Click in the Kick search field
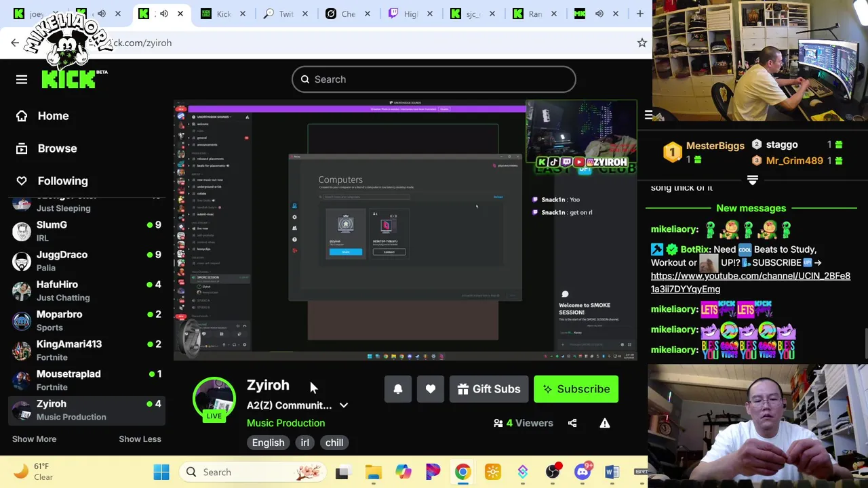Screen dimensions: 868x488 point(434,79)
